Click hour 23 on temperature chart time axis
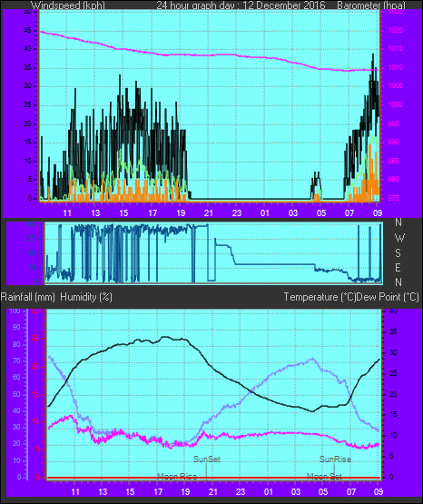 click(241, 492)
